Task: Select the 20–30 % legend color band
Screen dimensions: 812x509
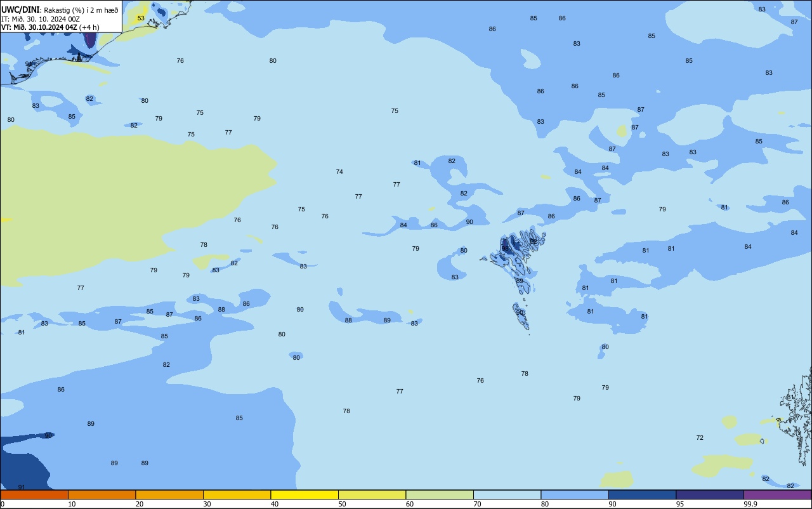Action: point(169,494)
